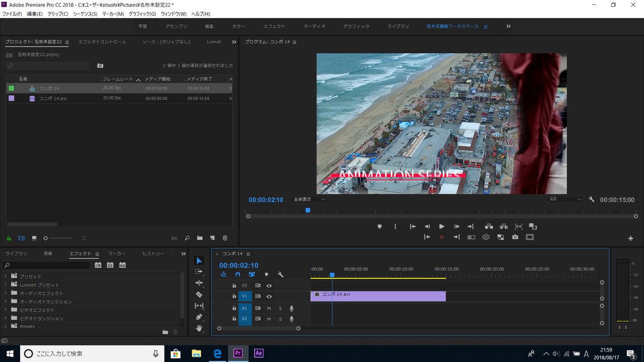644x362 pixels.
Task: Click Export Frame camera icon
Action: pyautogui.click(x=515, y=237)
